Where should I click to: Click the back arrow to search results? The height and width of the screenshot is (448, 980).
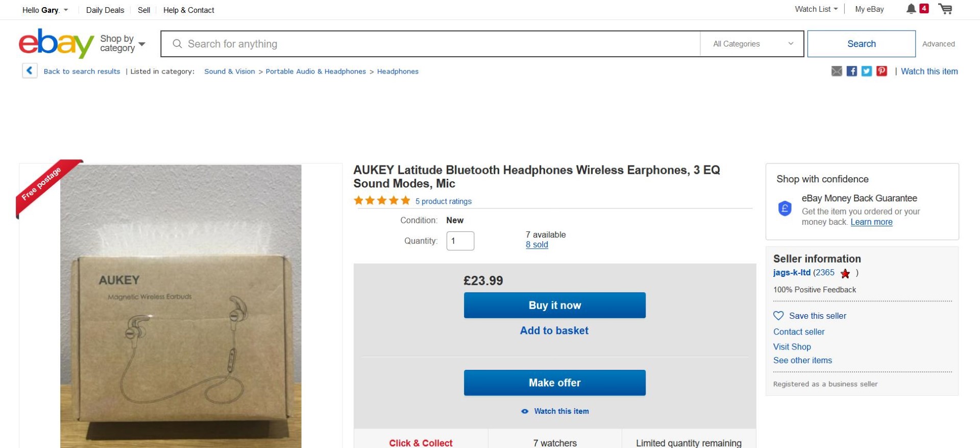coord(30,71)
